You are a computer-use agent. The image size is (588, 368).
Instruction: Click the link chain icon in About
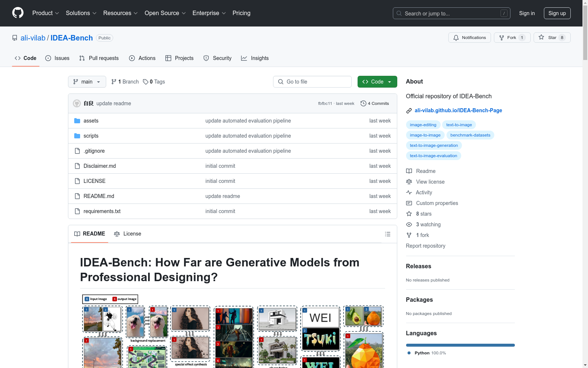[409, 111]
